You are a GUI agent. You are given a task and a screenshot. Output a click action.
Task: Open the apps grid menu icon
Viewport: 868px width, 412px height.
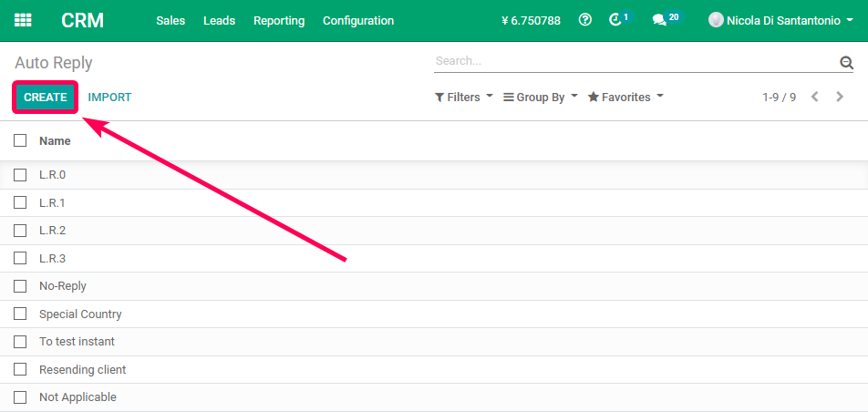[23, 20]
